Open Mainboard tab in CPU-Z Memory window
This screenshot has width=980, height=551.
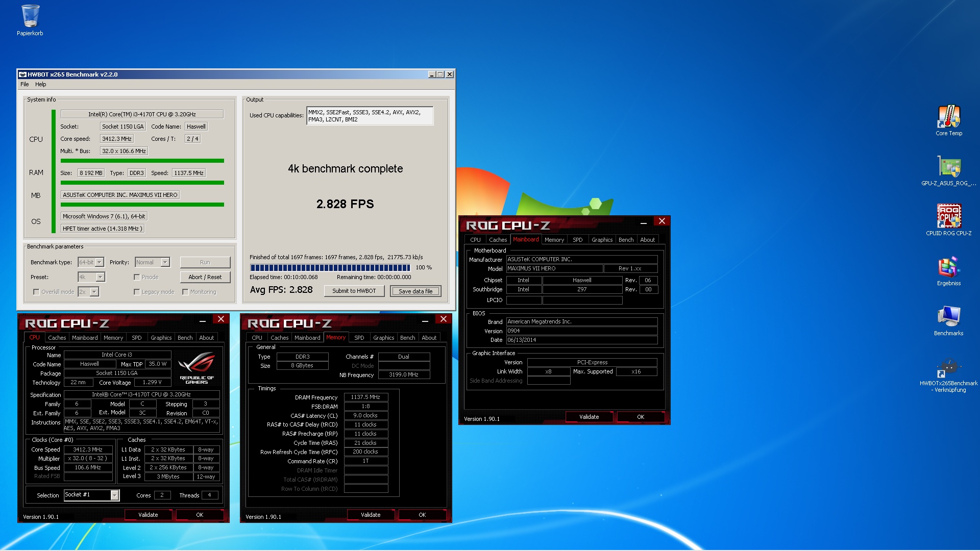click(x=308, y=338)
